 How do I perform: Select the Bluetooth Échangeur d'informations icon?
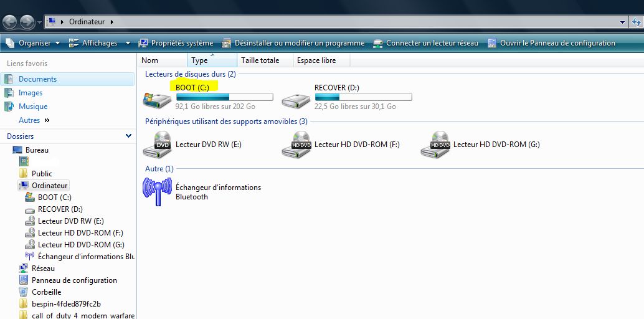tap(157, 191)
